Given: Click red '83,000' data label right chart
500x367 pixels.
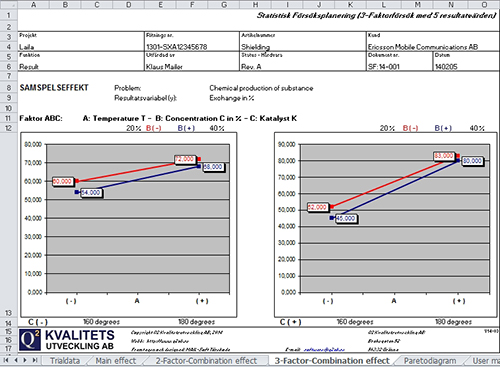Looking at the screenshot, I should coord(444,156).
